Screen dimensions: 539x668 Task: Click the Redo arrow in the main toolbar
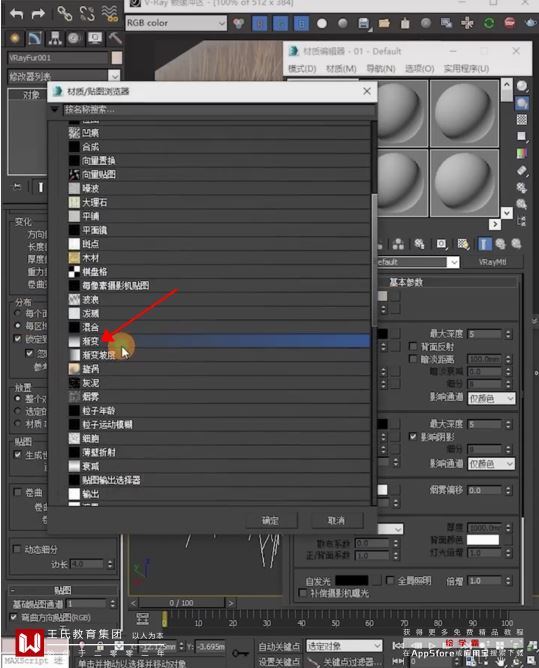click(38, 14)
